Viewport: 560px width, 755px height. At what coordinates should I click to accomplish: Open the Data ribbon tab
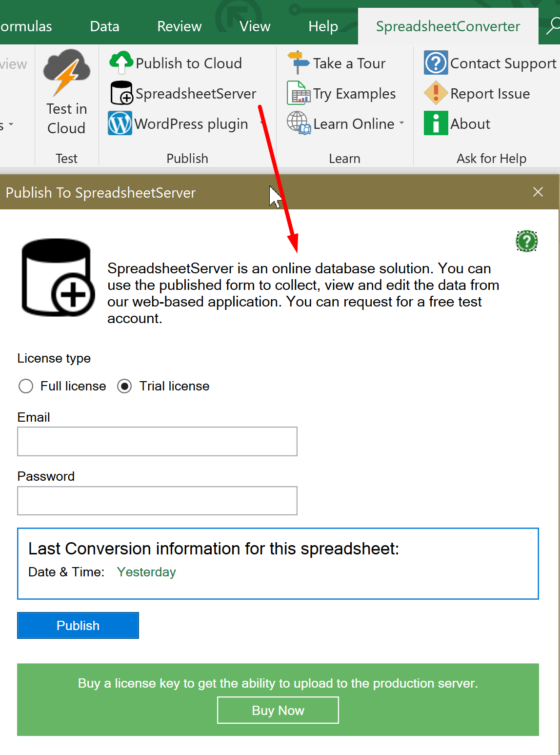[x=104, y=26]
